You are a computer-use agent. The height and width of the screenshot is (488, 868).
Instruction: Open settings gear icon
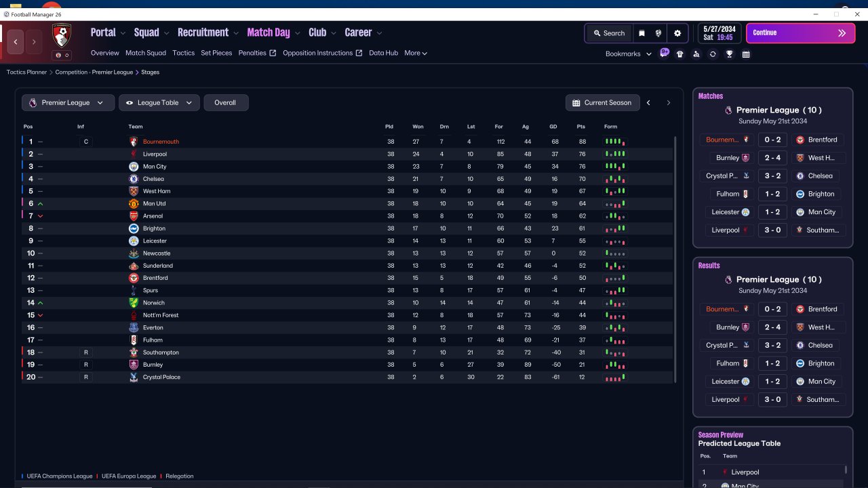pos(677,33)
